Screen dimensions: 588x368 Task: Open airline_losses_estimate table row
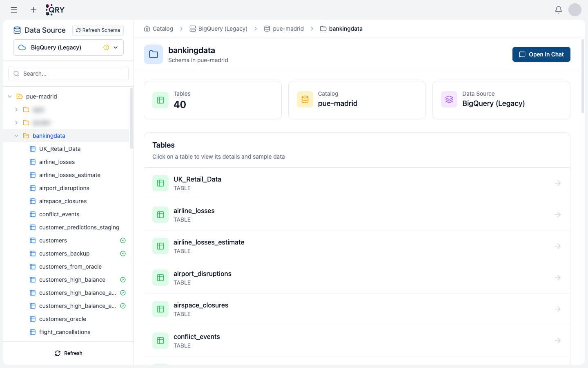(x=357, y=246)
